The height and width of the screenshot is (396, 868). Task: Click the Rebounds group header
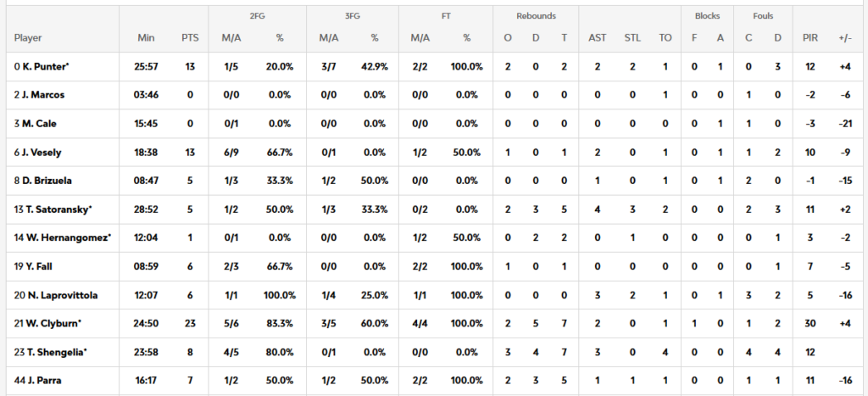(536, 16)
